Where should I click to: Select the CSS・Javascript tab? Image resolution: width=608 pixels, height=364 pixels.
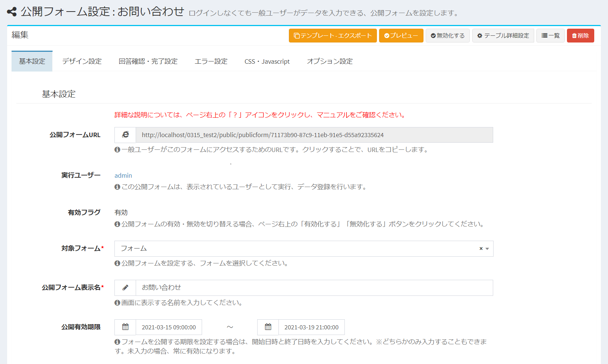(x=267, y=61)
